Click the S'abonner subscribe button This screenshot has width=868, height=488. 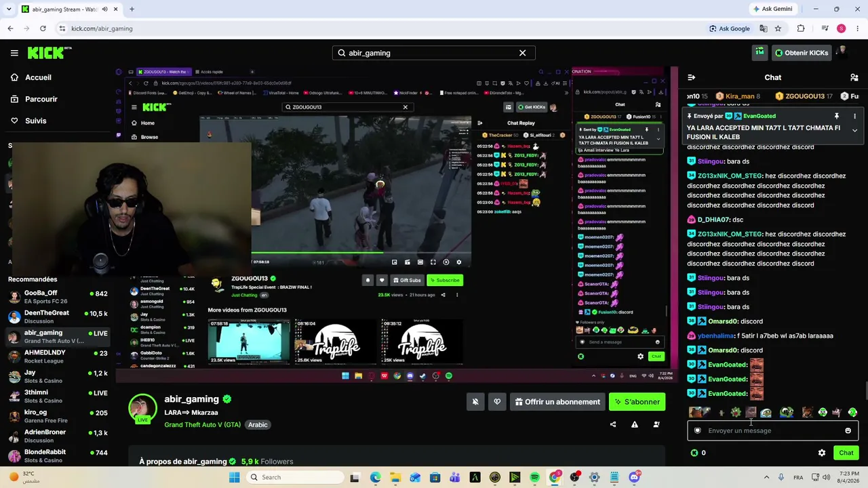pyautogui.click(x=637, y=402)
